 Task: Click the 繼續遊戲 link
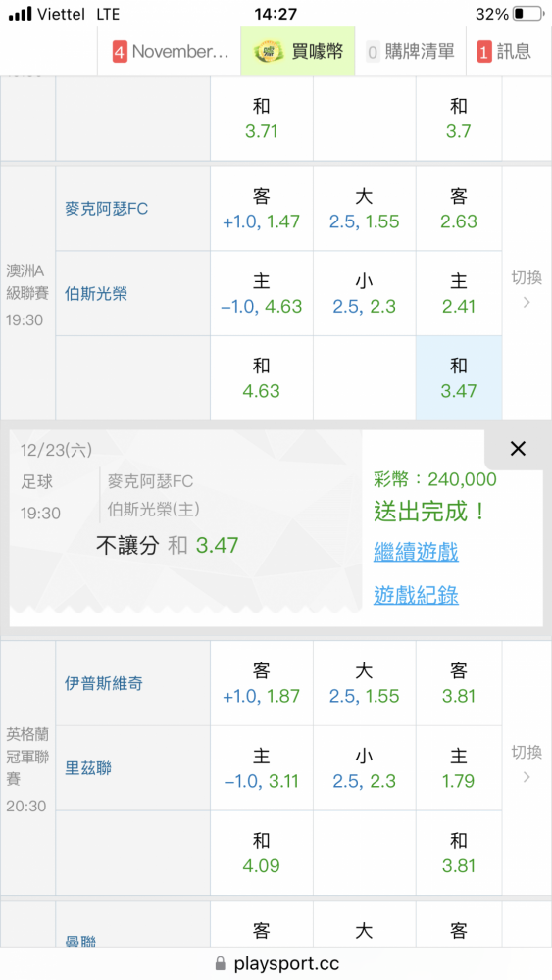click(x=416, y=552)
